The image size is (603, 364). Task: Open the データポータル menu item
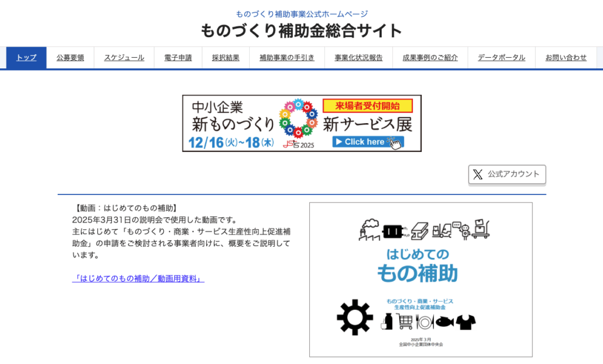[x=501, y=58]
